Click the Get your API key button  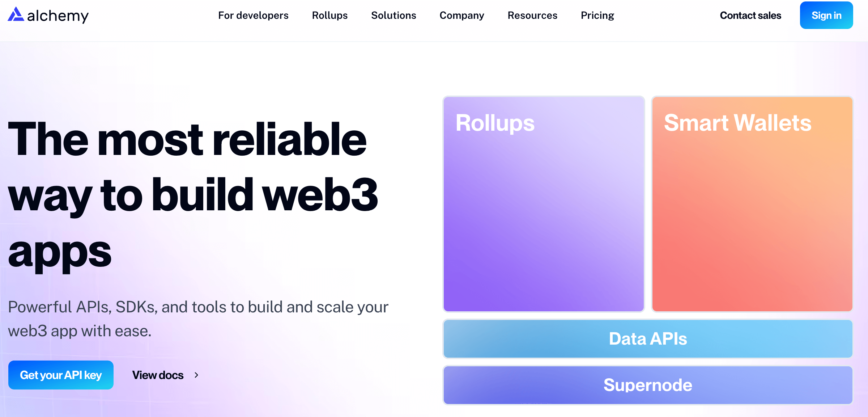pyautogui.click(x=61, y=375)
